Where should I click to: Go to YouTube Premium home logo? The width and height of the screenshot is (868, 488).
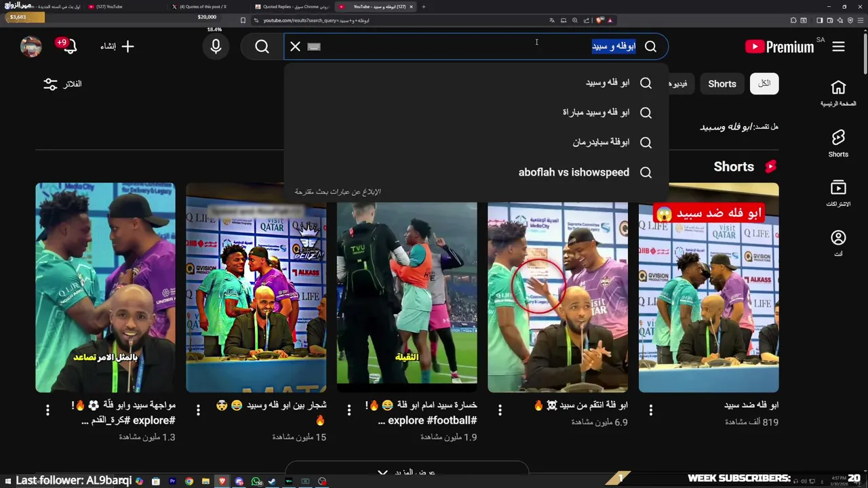[x=779, y=47]
